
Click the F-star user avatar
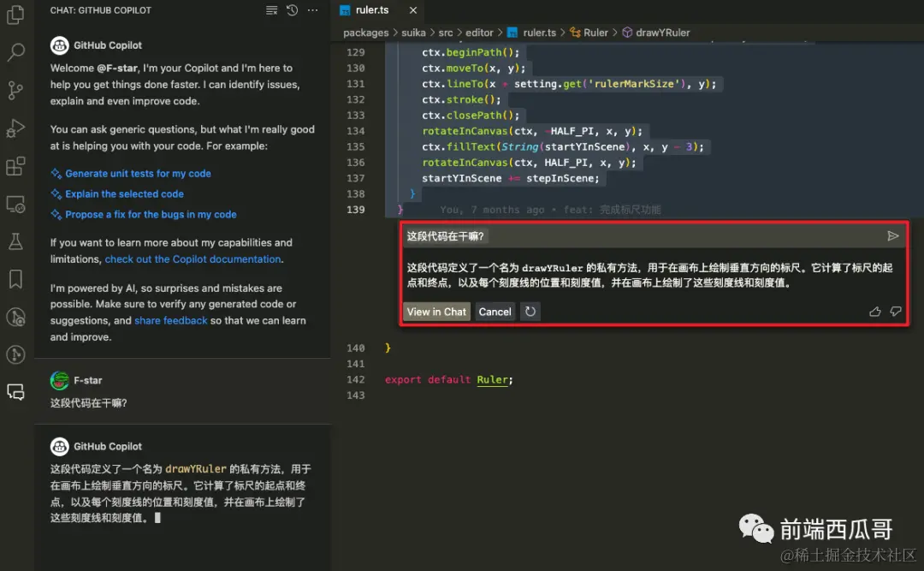[x=60, y=380]
